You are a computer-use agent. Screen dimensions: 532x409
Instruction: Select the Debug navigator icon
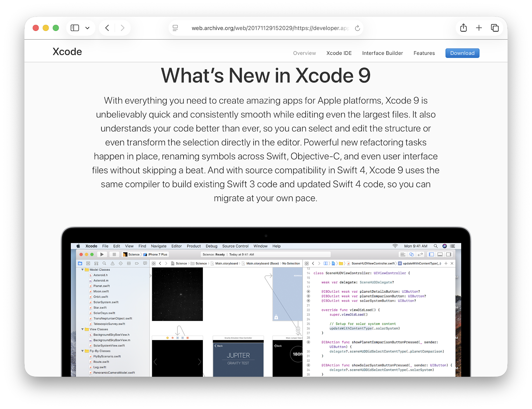[129, 263]
